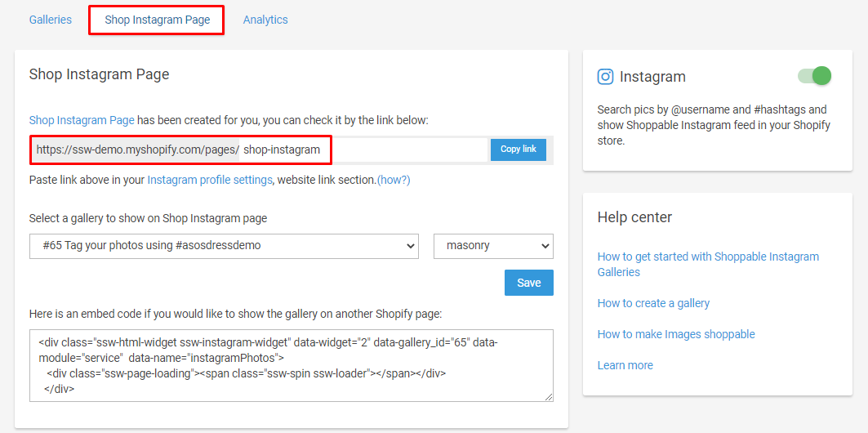
Task: Open the Analytics tab
Action: pos(265,20)
